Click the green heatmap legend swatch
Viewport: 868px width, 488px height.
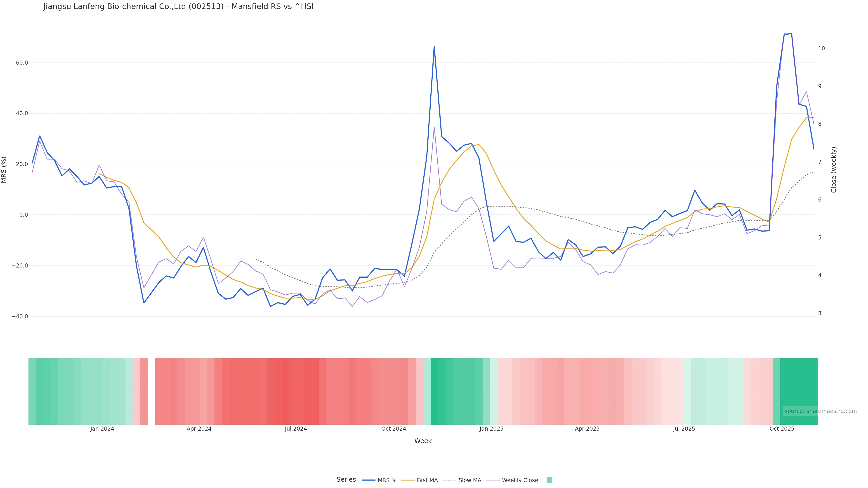(549, 480)
